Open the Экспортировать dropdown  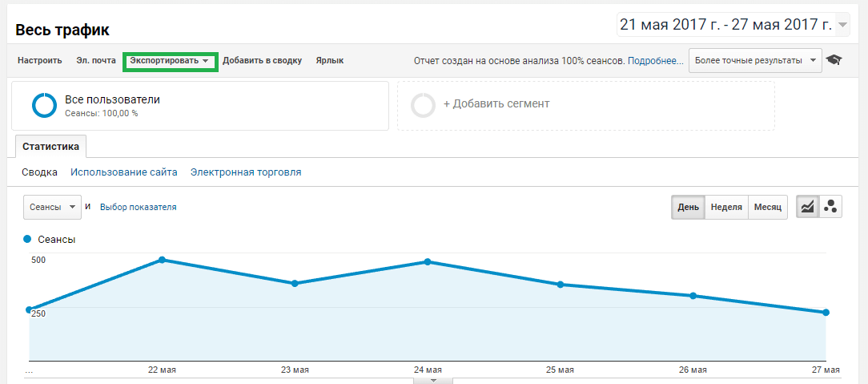click(x=170, y=61)
